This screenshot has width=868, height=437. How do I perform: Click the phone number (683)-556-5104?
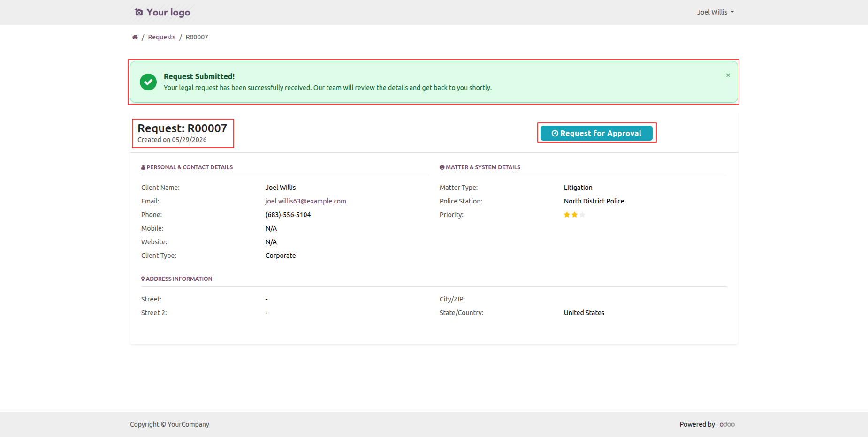click(288, 215)
